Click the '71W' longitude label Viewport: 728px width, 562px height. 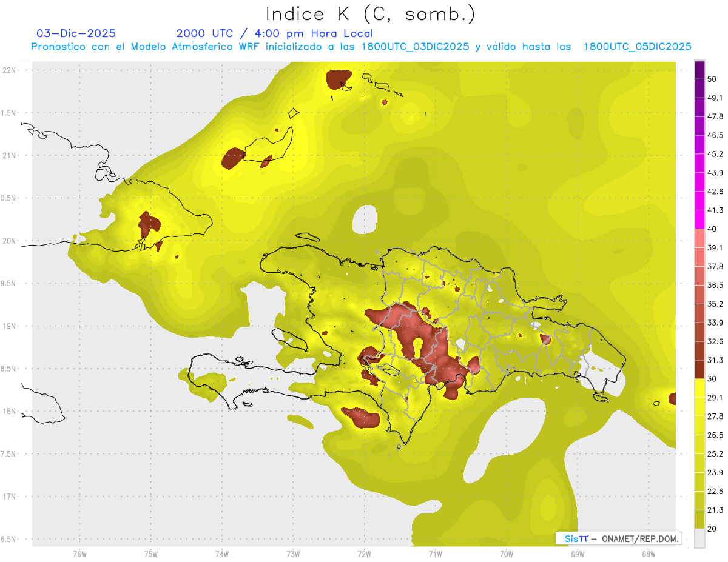(435, 554)
